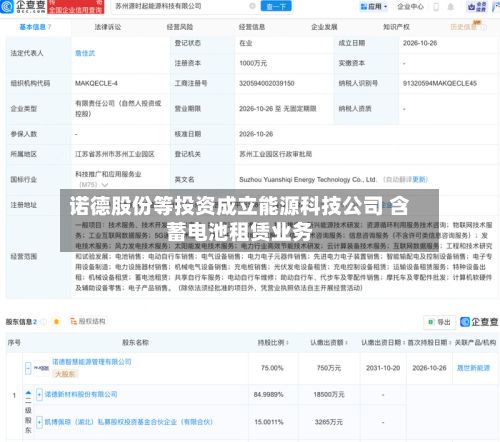Select the 3265万元 amount cell
This screenshot has height=442, width=500.
329,422
